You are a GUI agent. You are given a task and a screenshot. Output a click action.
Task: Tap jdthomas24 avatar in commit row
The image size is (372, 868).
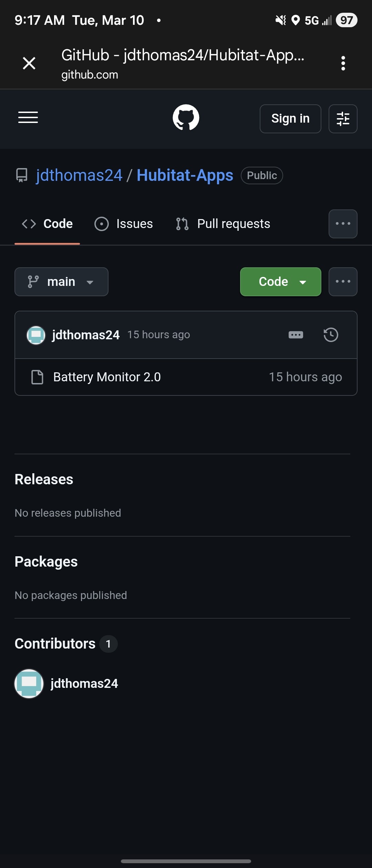pyautogui.click(x=36, y=335)
